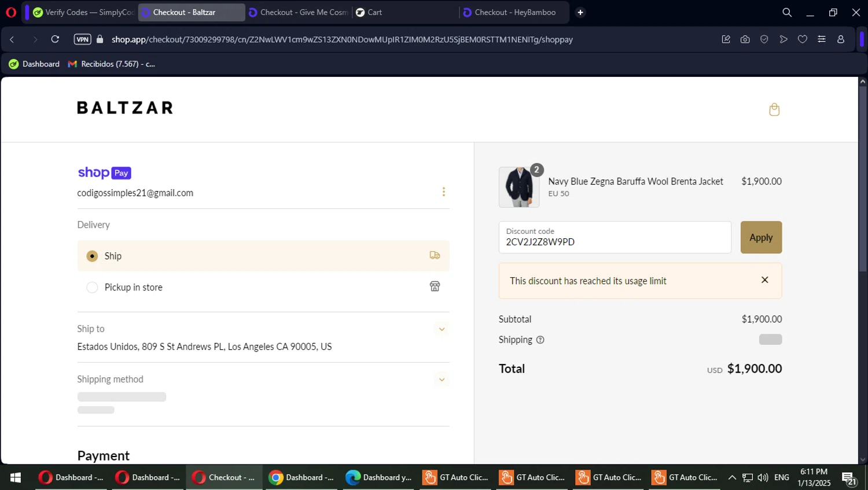The height and width of the screenshot is (490, 868).
Task: Open the network tray icon
Action: pos(748,477)
